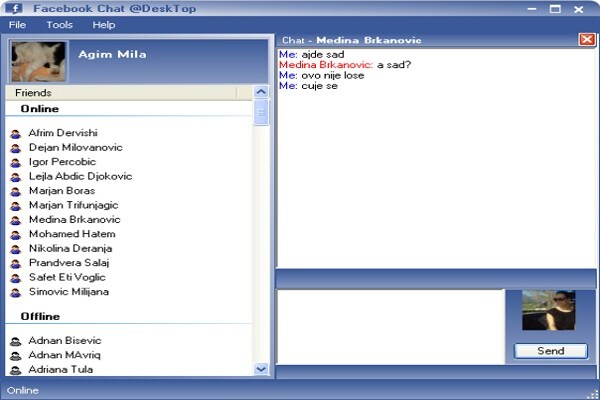Open the File menu
600x400 pixels.
(17, 25)
